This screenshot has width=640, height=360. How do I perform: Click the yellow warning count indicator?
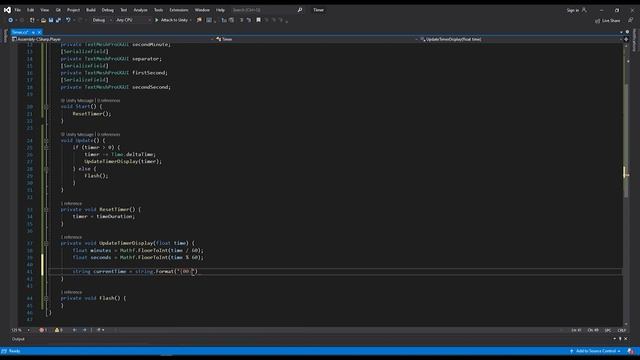point(58,330)
